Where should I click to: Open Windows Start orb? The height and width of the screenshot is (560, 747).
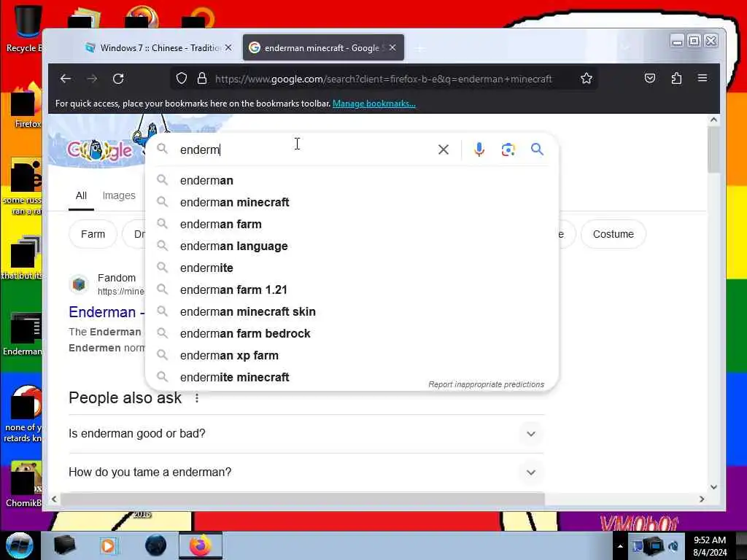click(19, 545)
